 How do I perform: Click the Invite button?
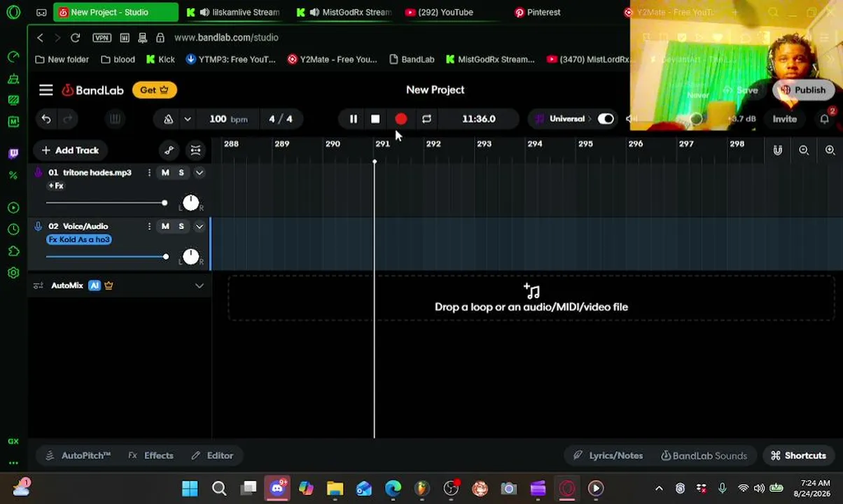784,119
